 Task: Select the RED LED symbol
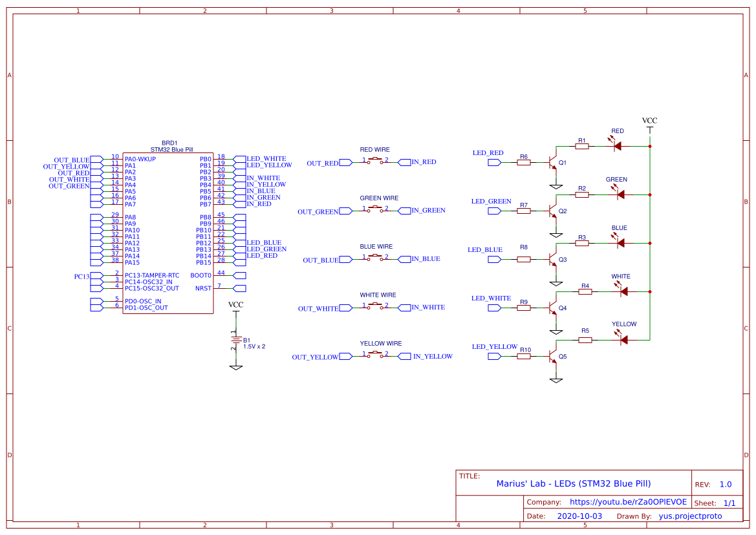pyautogui.click(x=618, y=146)
